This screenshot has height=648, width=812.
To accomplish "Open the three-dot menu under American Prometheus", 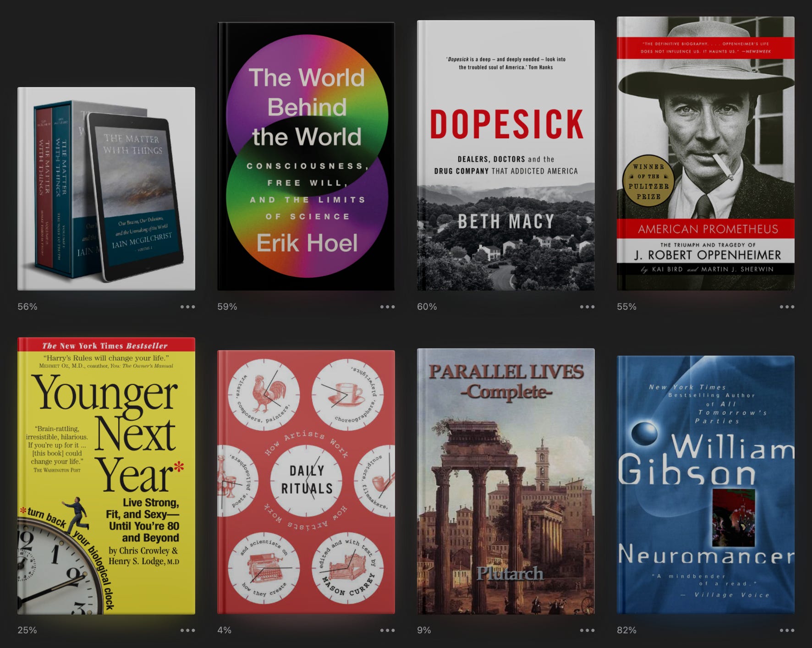I will (787, 307).
